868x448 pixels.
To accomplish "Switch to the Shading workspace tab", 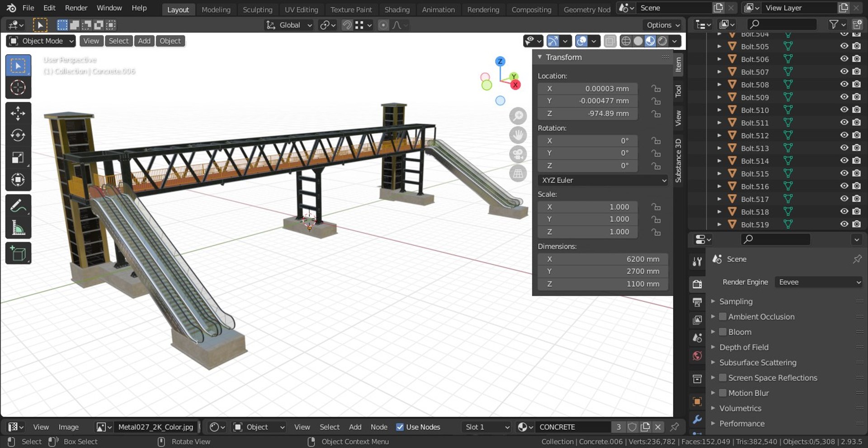I will click(397, 10).
